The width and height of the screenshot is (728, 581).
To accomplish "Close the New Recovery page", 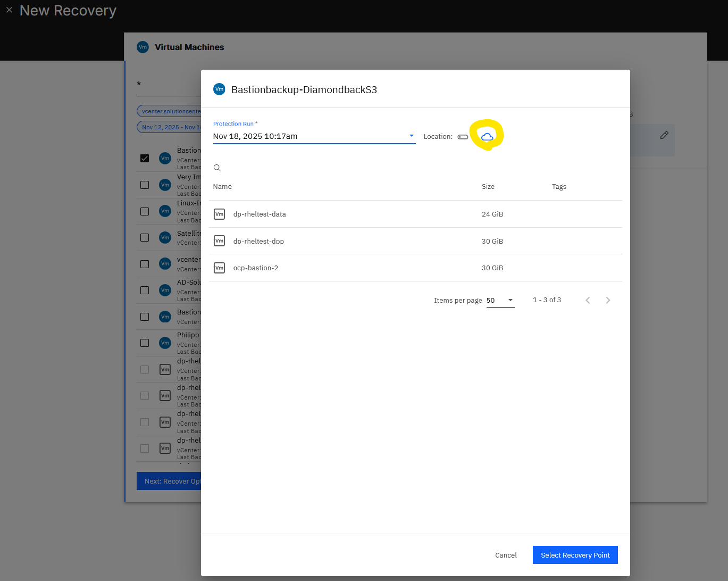I will point(9,10).
